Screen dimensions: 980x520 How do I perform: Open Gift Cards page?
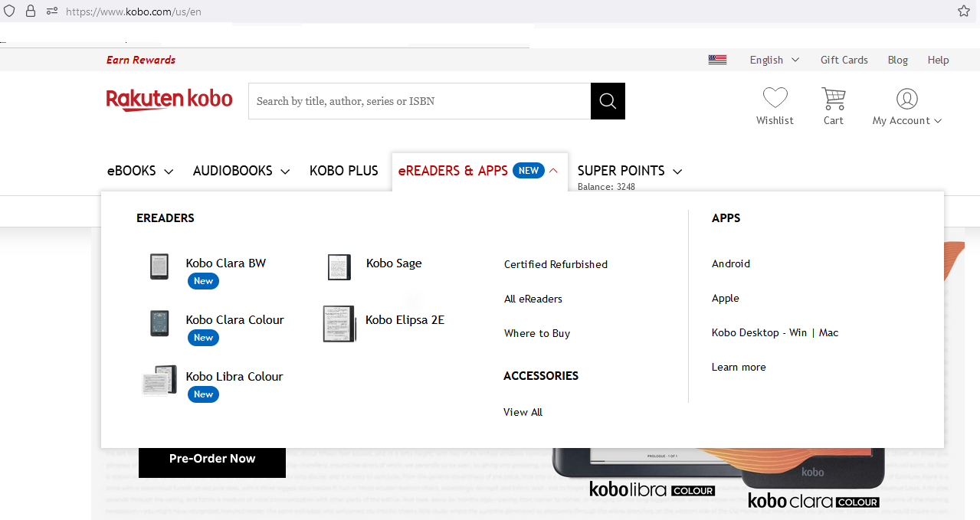pyautogui.click(x=844, y=60)
